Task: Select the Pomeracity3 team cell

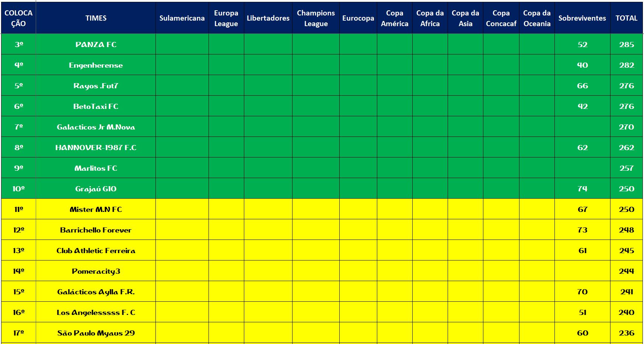Action: [96, 271]
